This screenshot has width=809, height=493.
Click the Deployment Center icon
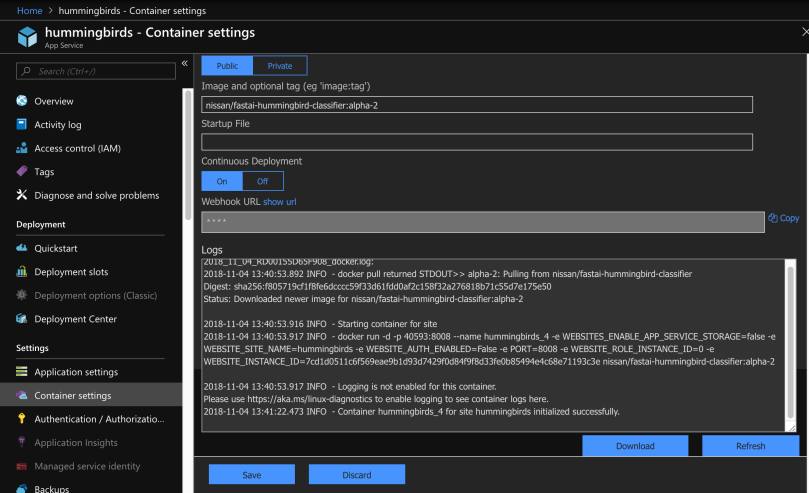(22, 319)
